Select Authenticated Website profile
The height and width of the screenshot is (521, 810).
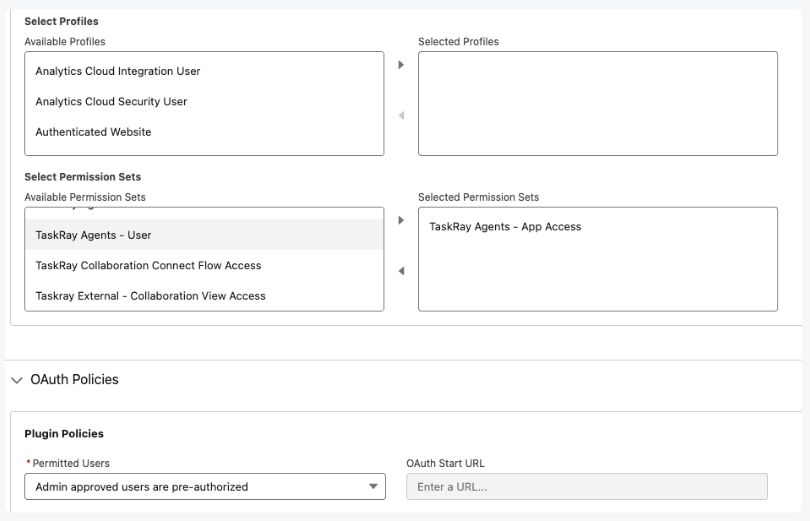coord(204,132)
